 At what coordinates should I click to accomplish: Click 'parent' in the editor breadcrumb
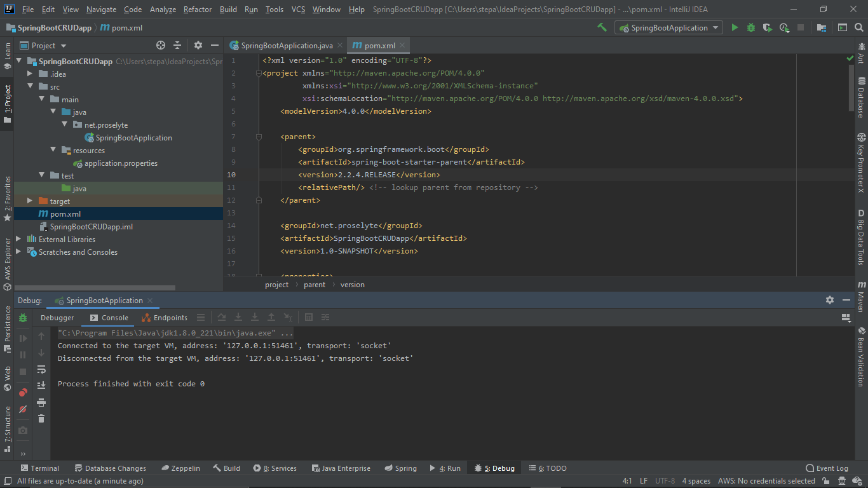click(315, 285)
